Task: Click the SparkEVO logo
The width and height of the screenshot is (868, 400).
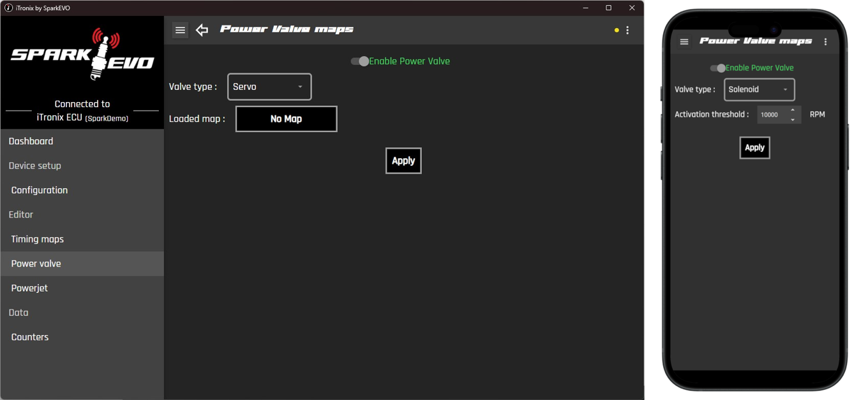Action: pyautogui.click(x=82, y=56)
